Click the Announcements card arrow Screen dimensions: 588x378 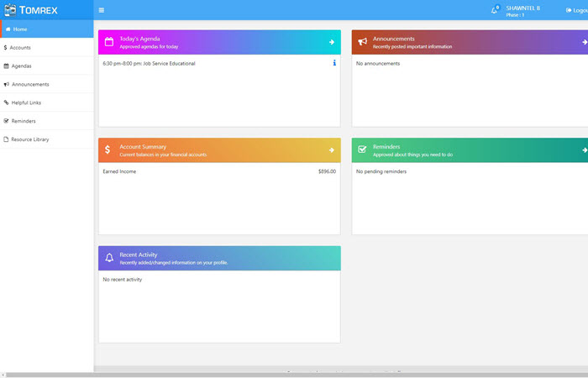[585, 42]
